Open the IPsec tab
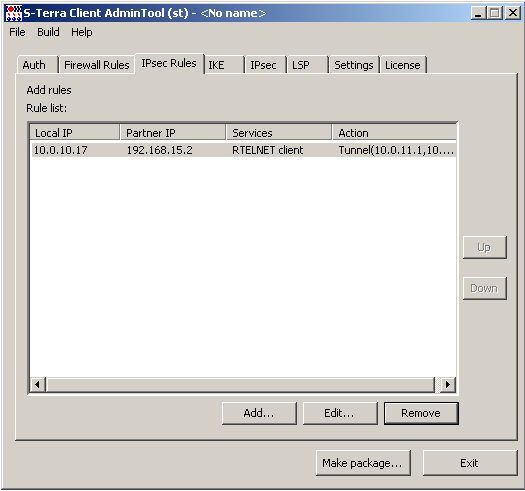Image resolution: width=525 pixels, height=491 pixels. pos(266,65)
